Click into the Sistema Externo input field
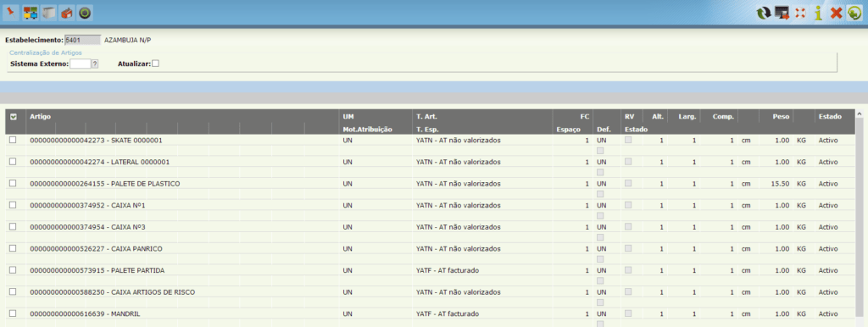The width and height of the screenshot is (868, 327). point(80,64)
